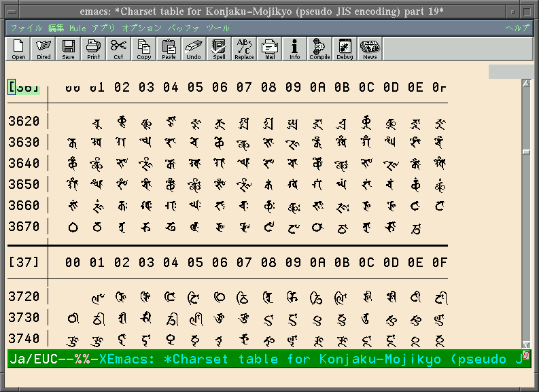
Task: Open Dired directory browser from toolbar
Action: click(44, 49)
